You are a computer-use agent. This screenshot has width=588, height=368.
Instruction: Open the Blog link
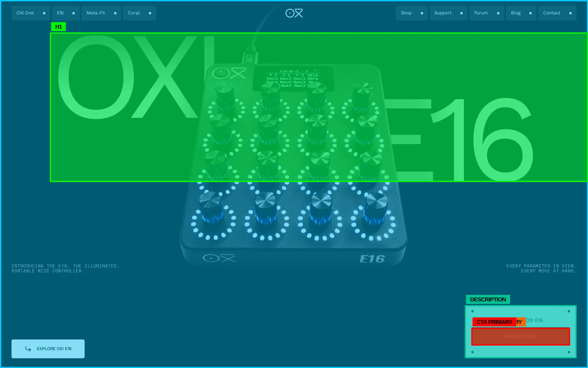pyautogui.click(x=521, y=13)
